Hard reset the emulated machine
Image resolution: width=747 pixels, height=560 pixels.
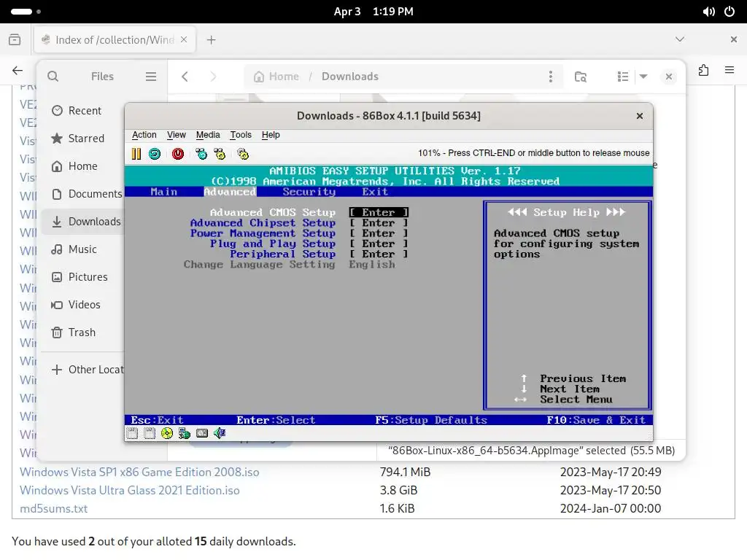(x=155, y=154)
